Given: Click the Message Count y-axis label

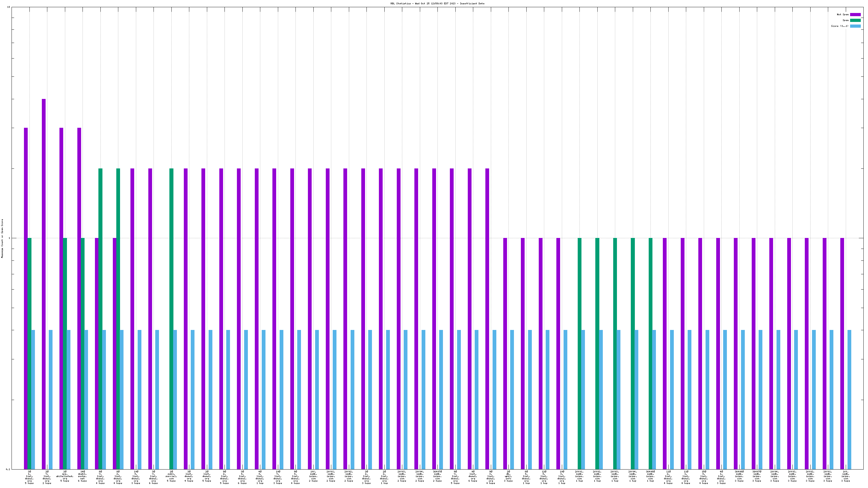Looking at the screenshot, I should click(2, 238).
